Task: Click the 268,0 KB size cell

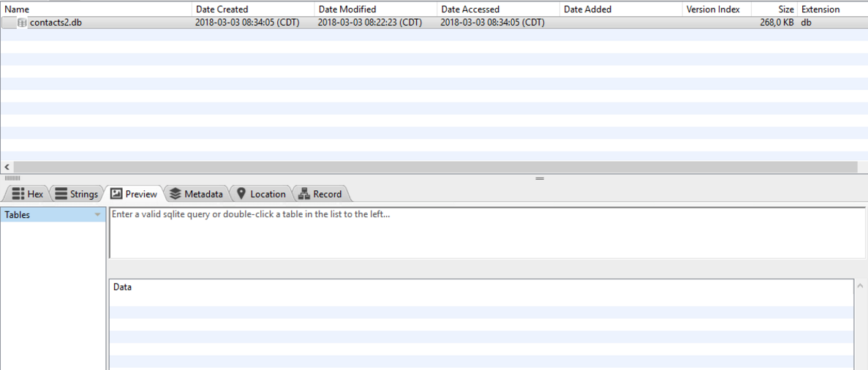Action: [x=777, y=23]
